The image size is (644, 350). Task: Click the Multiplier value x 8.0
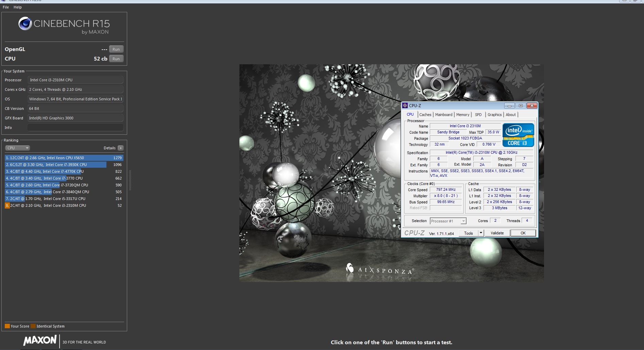coord(446,196)
